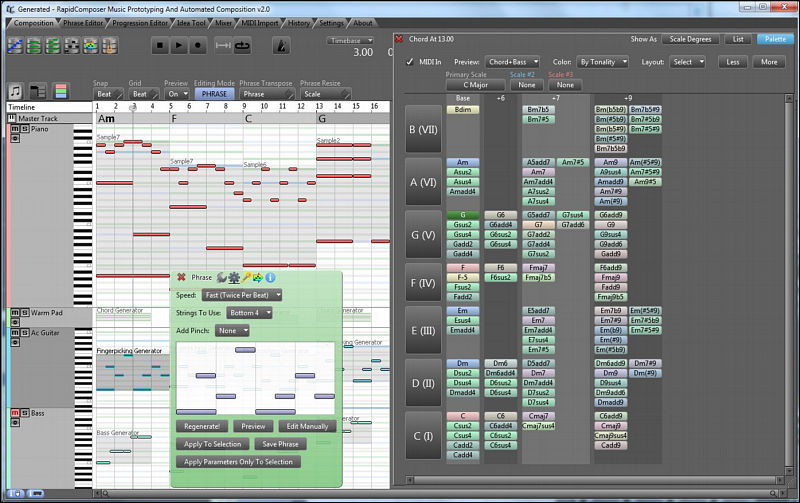
Task: Solo the Bass track
Action: [24, 413]
